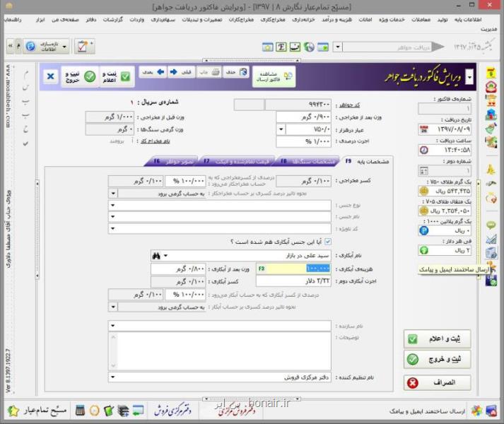Open the خزانه‌داری menu

coord(303,20)
